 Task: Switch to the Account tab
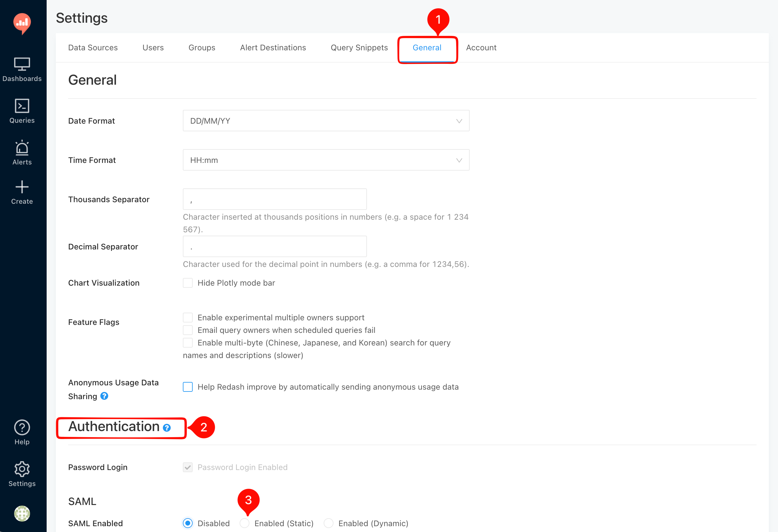[481, 48]
